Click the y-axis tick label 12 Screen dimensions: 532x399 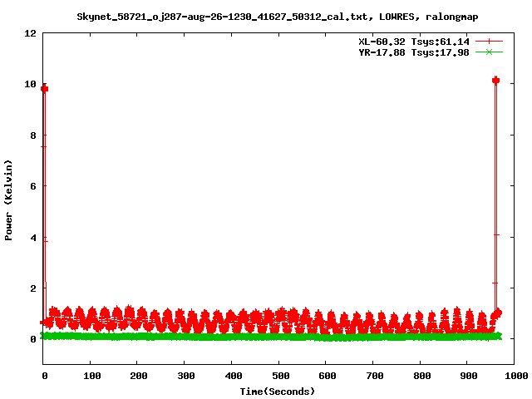pyautogui.click(x=30, y=34)
